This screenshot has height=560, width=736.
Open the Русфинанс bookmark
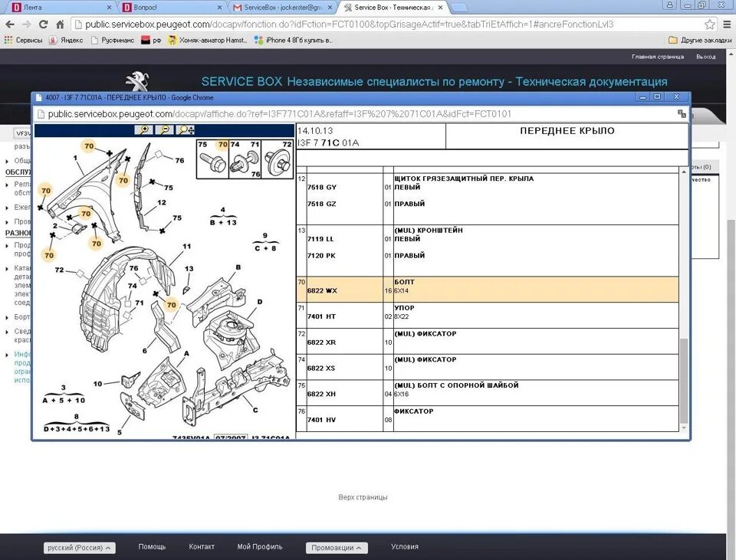[113, 41]
